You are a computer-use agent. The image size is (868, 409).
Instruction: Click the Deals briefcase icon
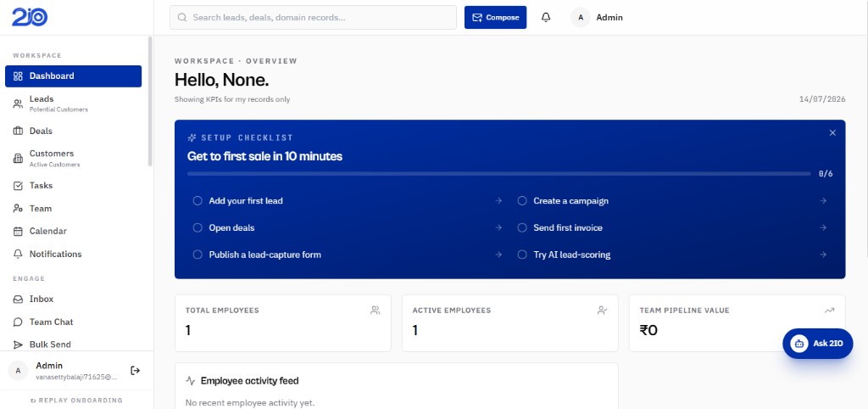[x=18, y=131]
